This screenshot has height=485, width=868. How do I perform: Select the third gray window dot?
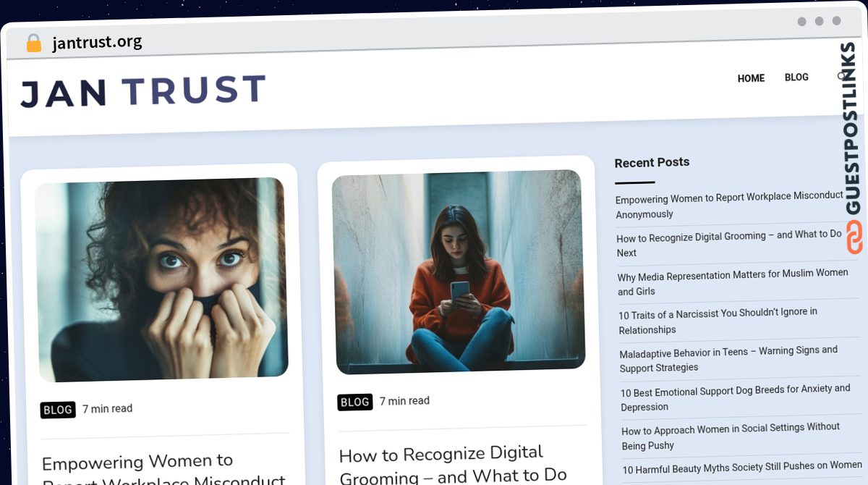[x=836, y=21]
